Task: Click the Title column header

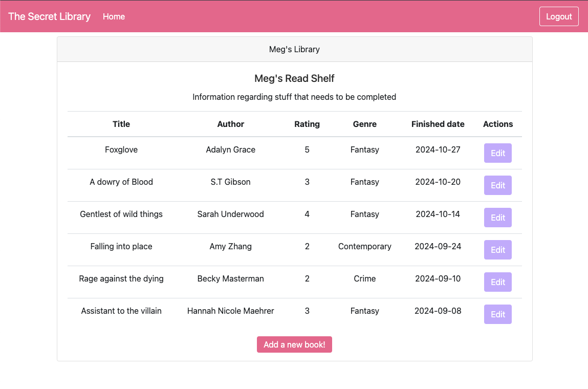Action: (x=121, y=124)
